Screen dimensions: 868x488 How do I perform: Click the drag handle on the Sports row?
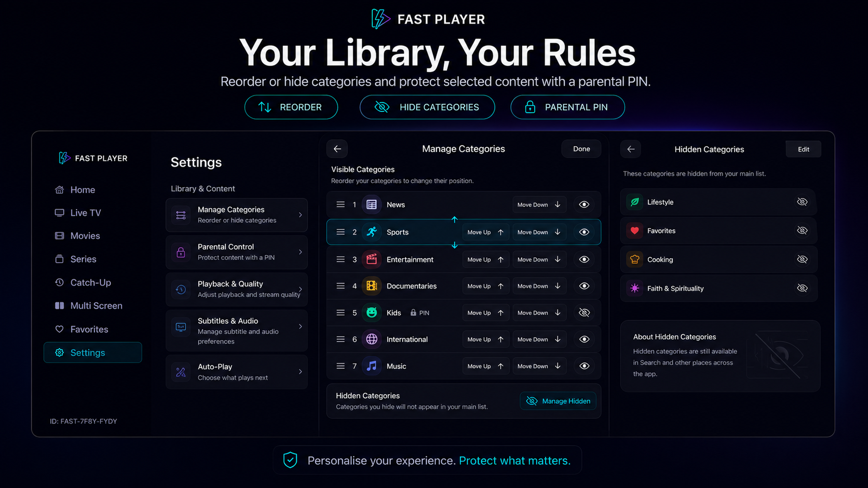click(x=340, y=232)
